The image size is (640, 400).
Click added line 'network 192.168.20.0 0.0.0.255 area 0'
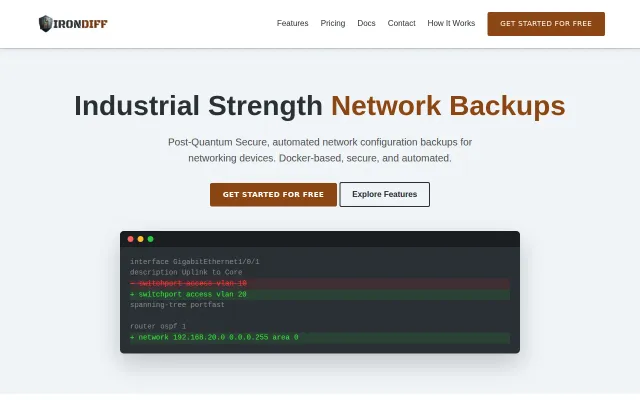click(x=320, y=338)
